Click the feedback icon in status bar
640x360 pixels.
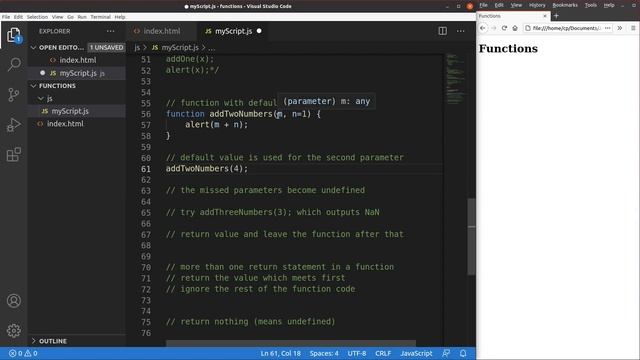(x=446, y=353)
